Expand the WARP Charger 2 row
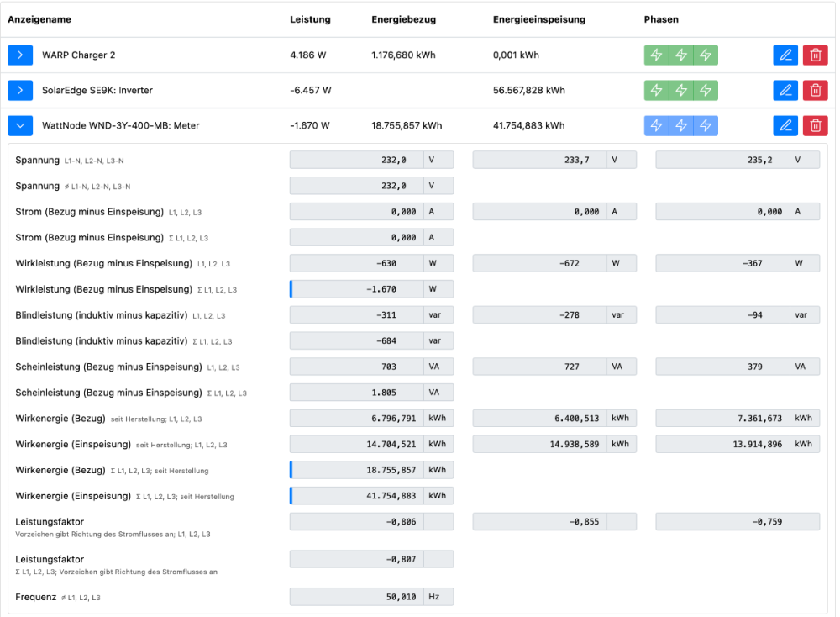The width and height of the screenshot is (840, 617). [x=20, y=55]
